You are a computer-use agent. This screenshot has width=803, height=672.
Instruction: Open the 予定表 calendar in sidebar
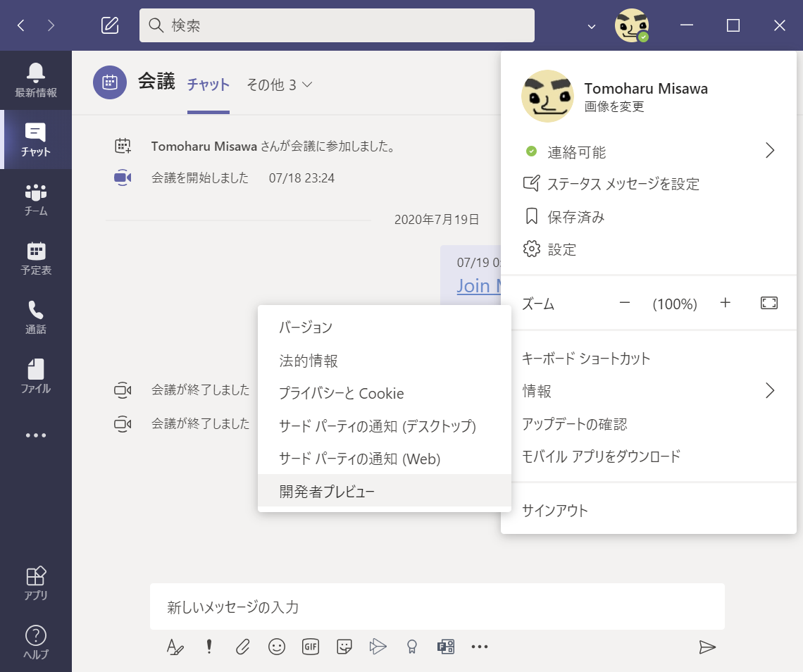pyautogui.click(x=36, y=258)
